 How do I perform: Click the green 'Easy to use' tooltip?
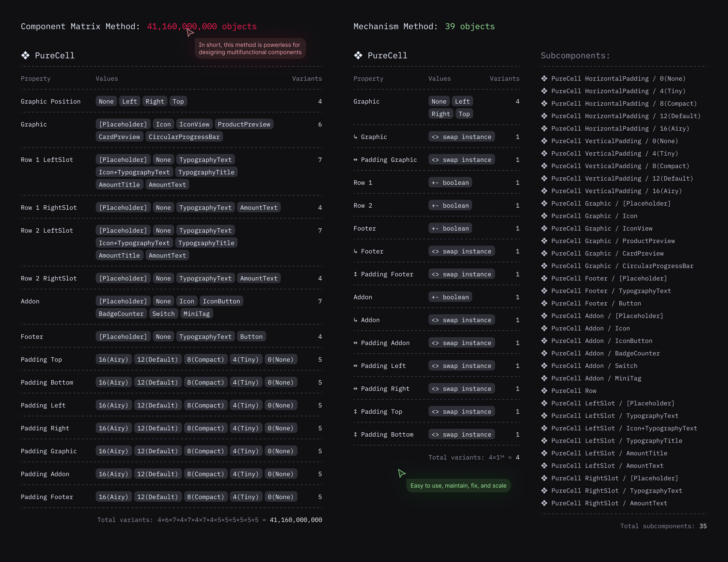click(458, 485)
